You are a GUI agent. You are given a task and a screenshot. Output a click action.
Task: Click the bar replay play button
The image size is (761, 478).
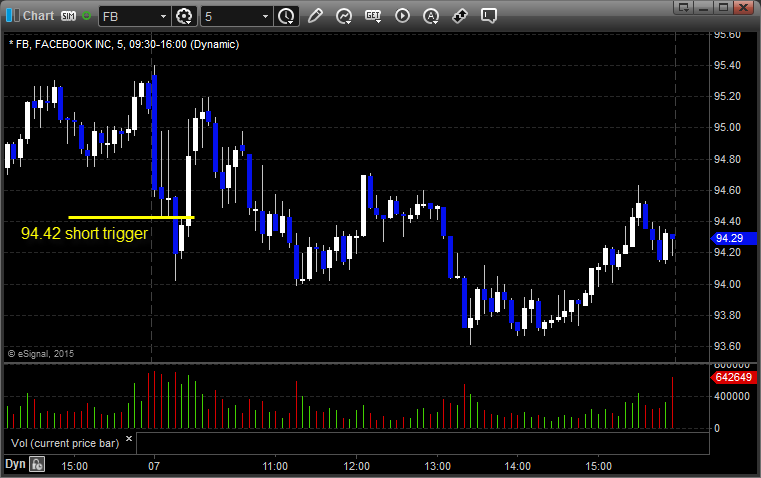click(x=402, y=16)
